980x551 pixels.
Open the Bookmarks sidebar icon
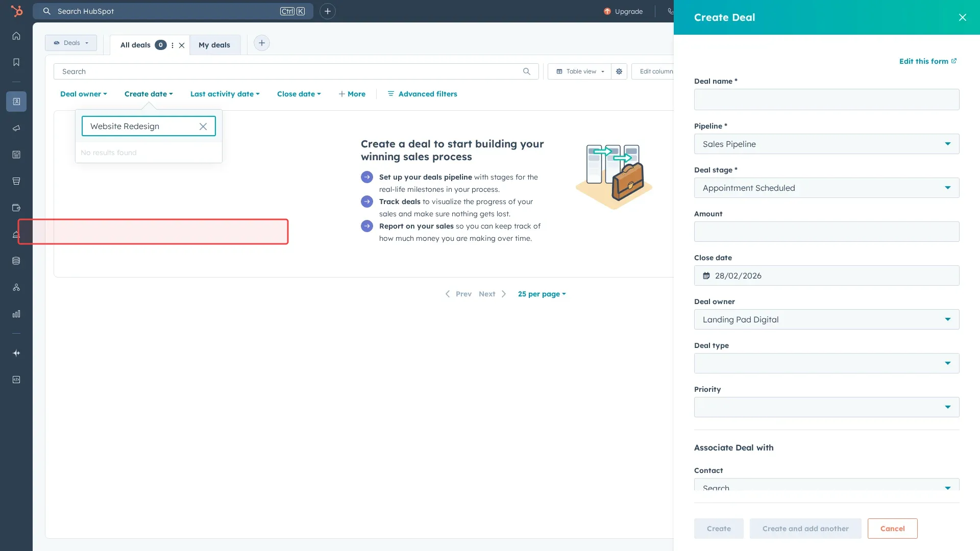16,62
